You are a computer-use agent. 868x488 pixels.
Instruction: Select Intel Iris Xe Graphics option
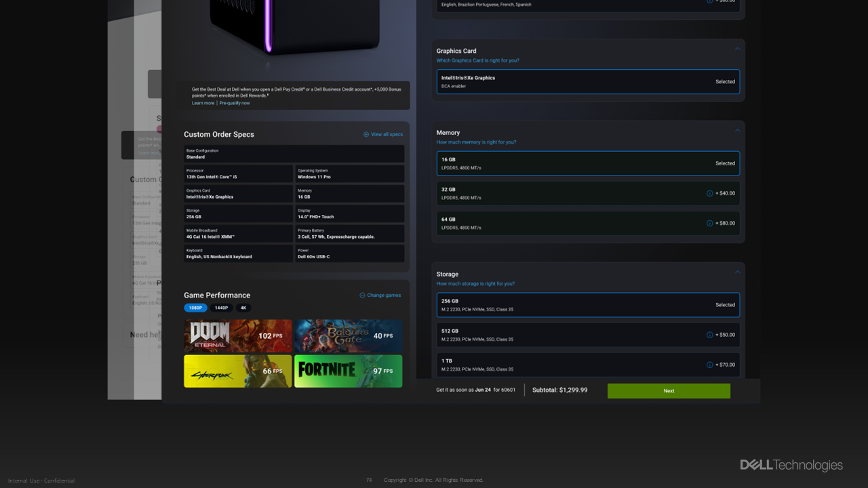(x=588, y=81)
